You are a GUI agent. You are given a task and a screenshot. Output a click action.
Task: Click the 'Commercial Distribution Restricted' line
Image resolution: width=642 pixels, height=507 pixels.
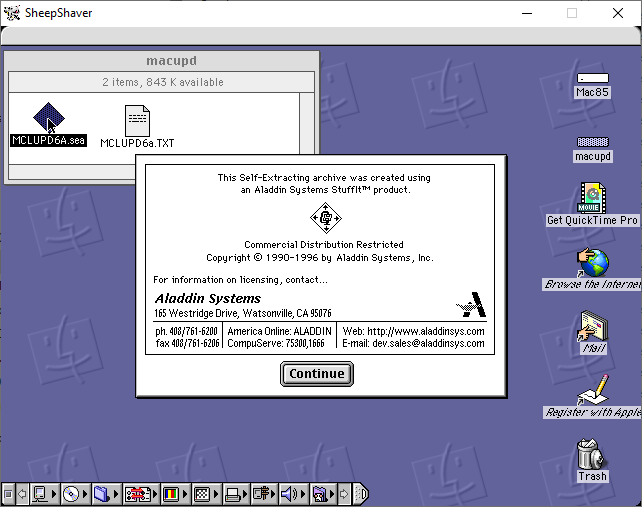[324, 244]
